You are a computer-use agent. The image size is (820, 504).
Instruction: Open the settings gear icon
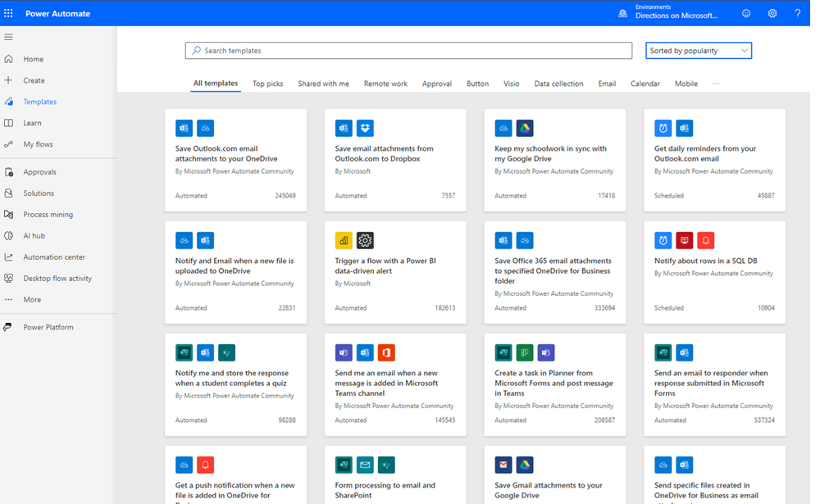[x=772, y=14]
